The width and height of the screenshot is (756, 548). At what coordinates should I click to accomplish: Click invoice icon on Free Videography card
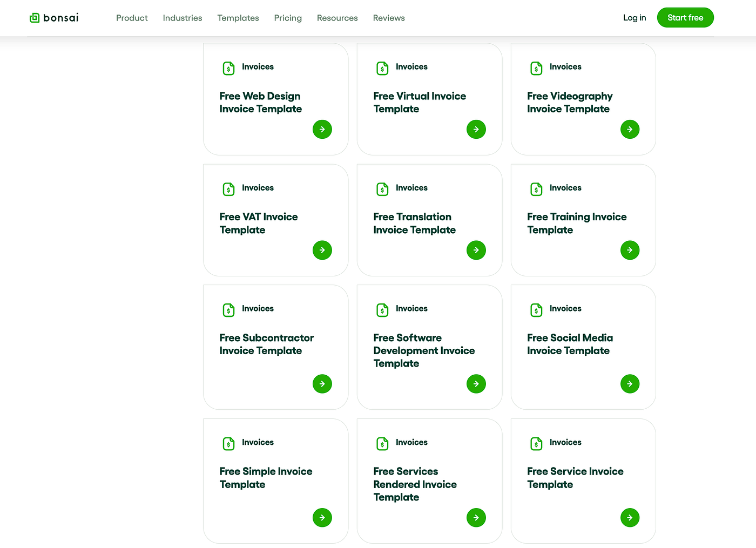[x=537, y=68]
